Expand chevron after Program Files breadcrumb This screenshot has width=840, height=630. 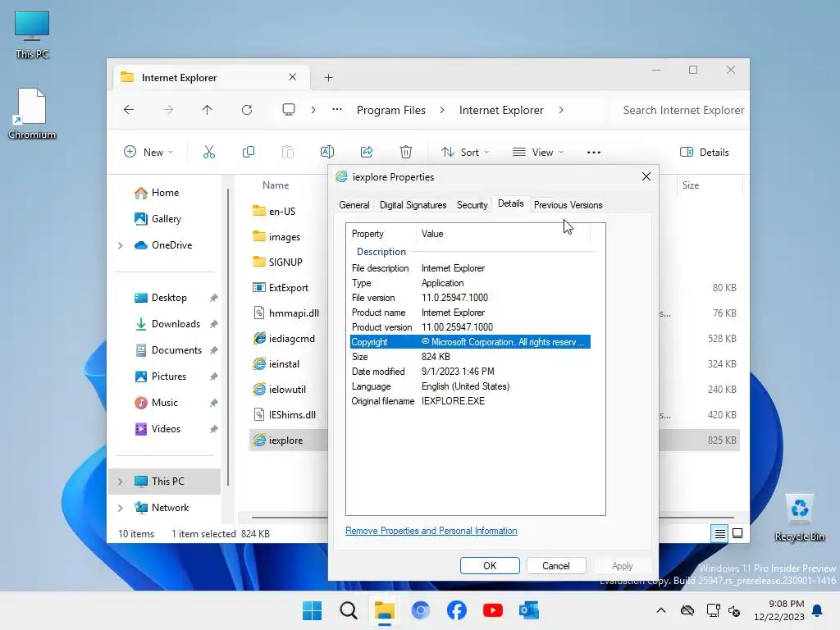[442, 110]
